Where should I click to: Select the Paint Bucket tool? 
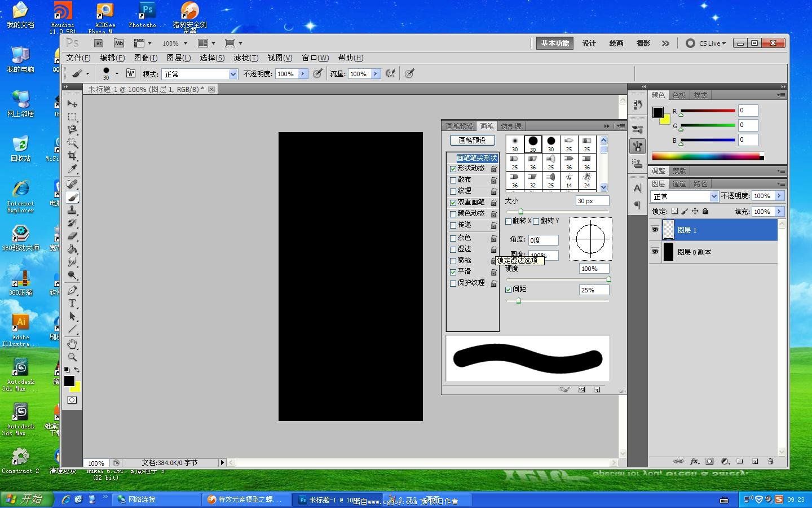tap(72, 249)
